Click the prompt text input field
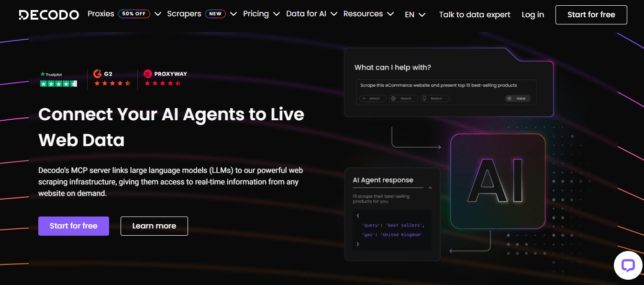This screenshot has height=285, width=644. point(447,85)
